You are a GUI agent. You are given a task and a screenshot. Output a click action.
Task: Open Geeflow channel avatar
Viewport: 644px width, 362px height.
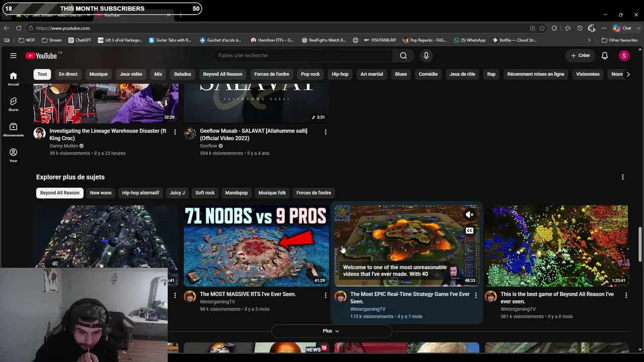[x=190, y=133]
